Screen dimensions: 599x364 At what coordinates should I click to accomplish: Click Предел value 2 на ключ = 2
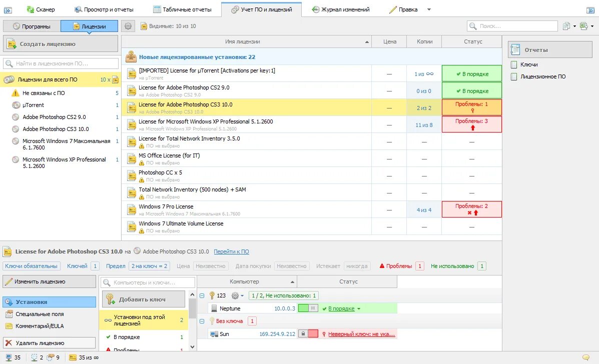point(149,266)
